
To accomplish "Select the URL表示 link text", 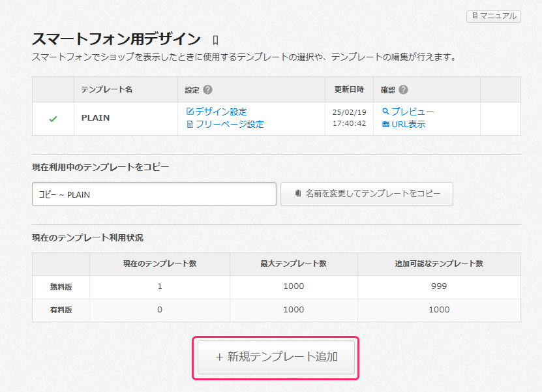I will click(408, 124).
